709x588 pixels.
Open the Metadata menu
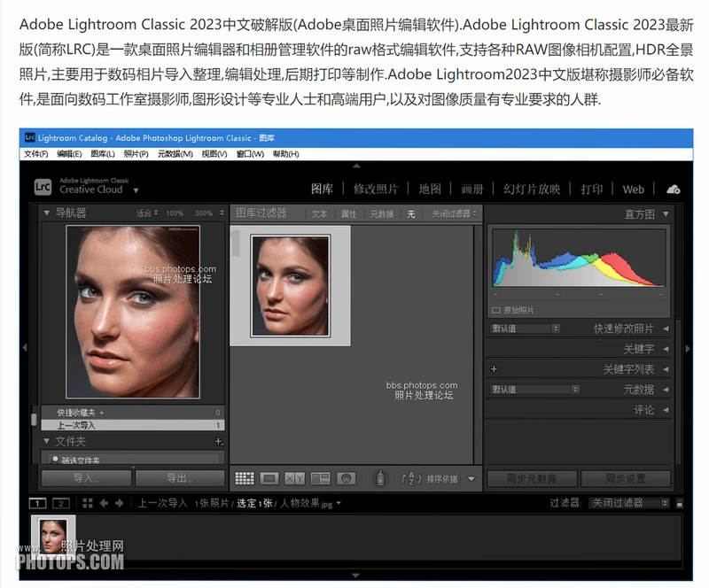[175, 154]
